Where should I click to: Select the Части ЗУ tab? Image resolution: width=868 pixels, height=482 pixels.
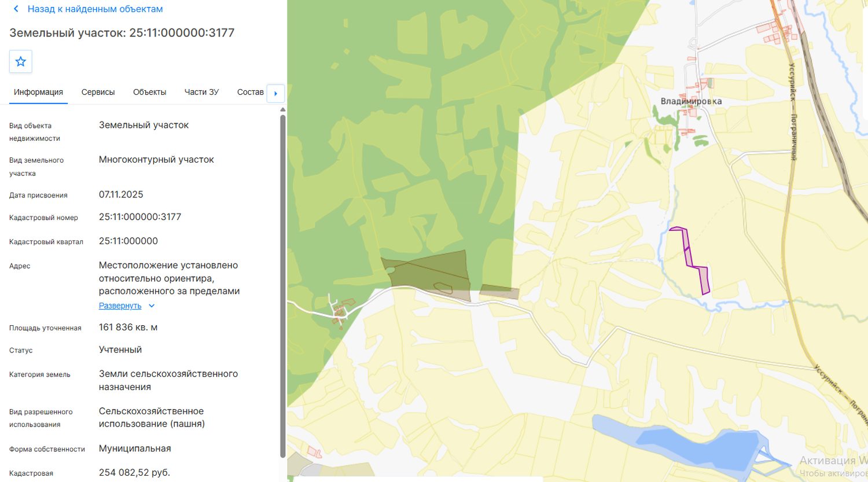pos(201,92)
